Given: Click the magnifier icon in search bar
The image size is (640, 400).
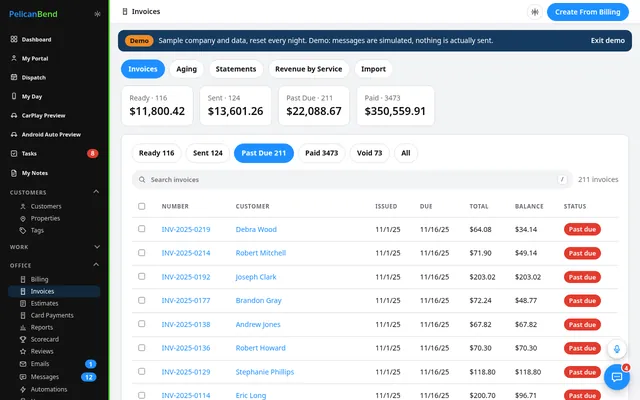Looking at the screenshot, I should (x=142, y=180).
